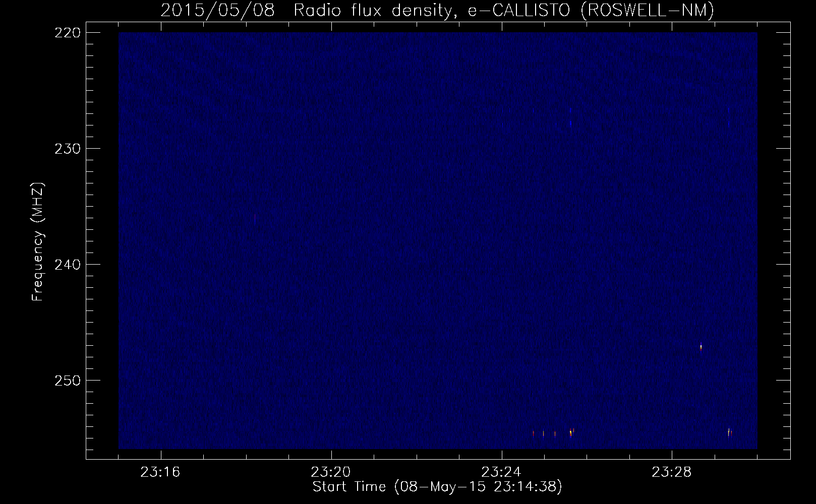Click the 240 frequency tick label
This screenshot has width=816, height=504.
click(68, 265)
